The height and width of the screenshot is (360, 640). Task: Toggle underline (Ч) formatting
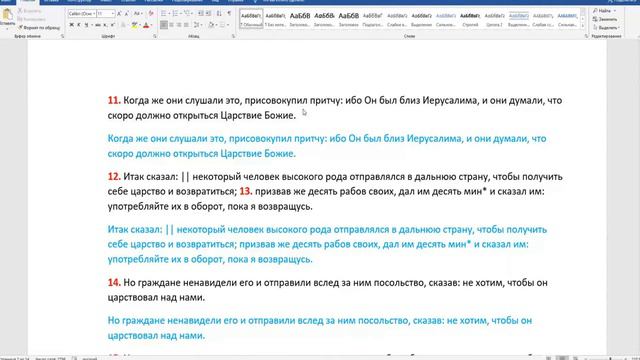click(86, 25)
